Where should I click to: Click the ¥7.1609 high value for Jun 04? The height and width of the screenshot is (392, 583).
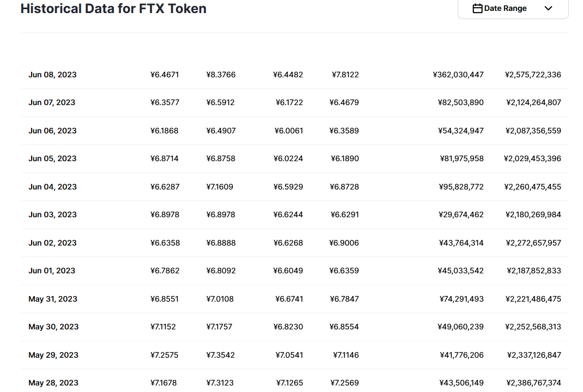(x=220, y=187)
